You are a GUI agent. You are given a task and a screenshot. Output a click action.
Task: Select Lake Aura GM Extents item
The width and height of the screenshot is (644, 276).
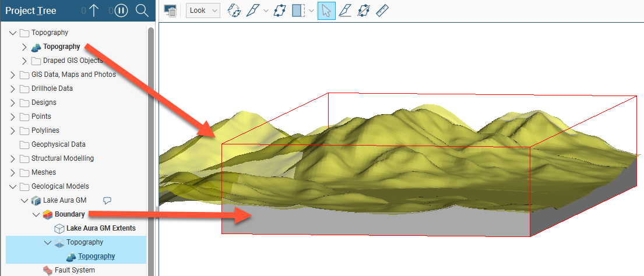pos(100,228)
